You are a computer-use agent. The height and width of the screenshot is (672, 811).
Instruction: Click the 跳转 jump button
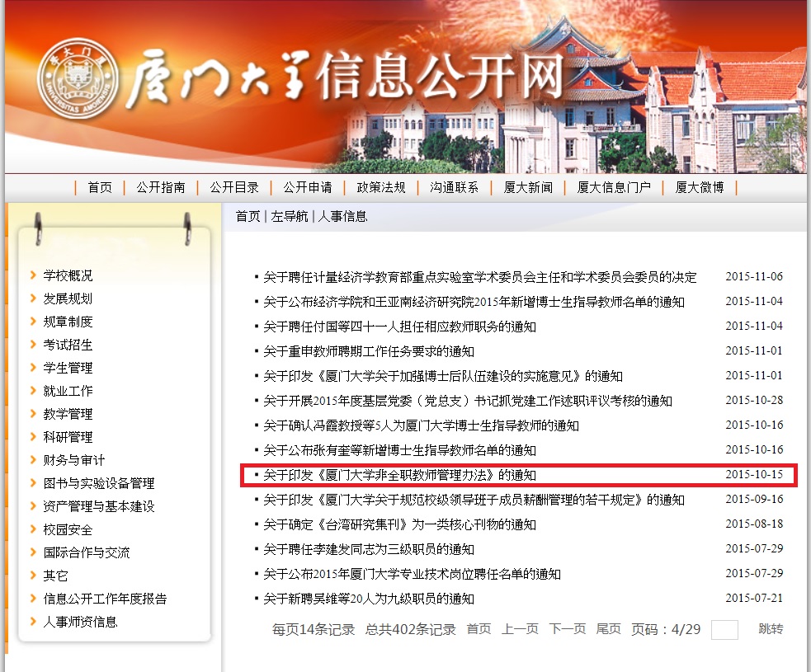point(771,629)
